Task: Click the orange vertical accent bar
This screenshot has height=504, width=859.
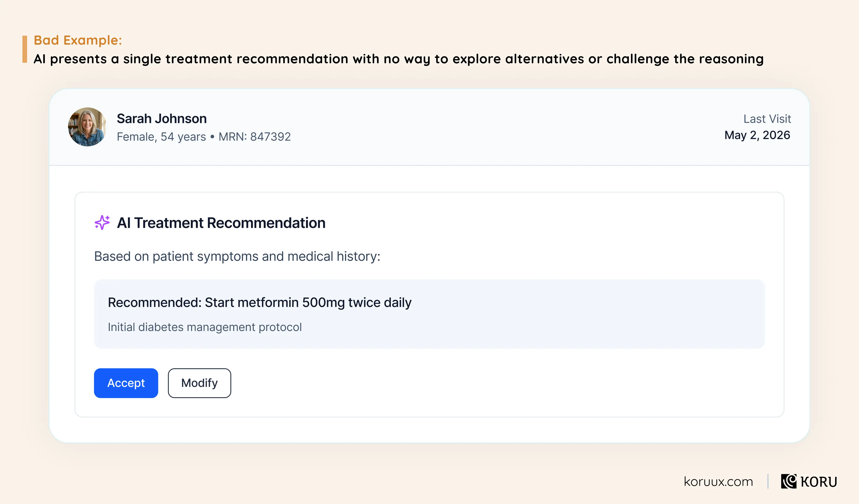Action: [25, 49]
